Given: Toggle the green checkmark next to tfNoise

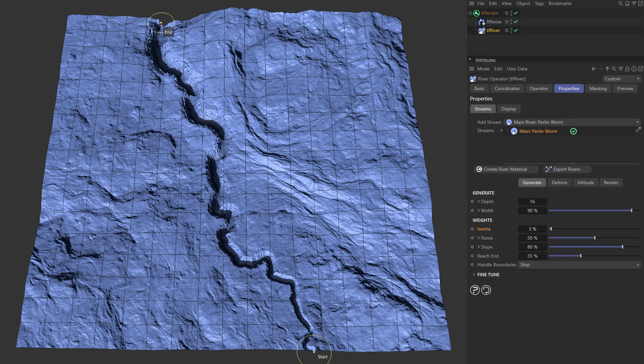Looking at the screenshot, I should [x=516, y=22].
